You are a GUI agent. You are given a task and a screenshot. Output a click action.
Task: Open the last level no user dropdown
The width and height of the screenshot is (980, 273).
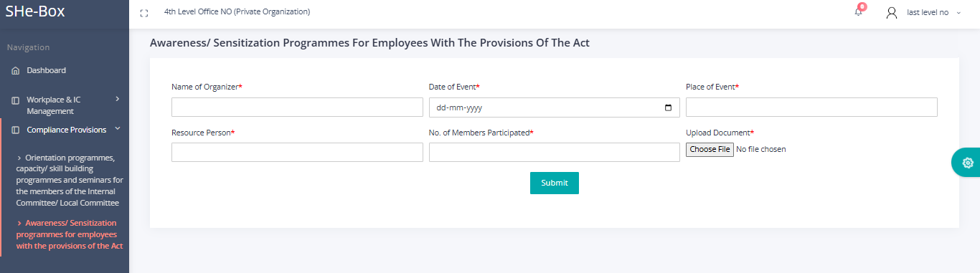(x=933, y=12)
